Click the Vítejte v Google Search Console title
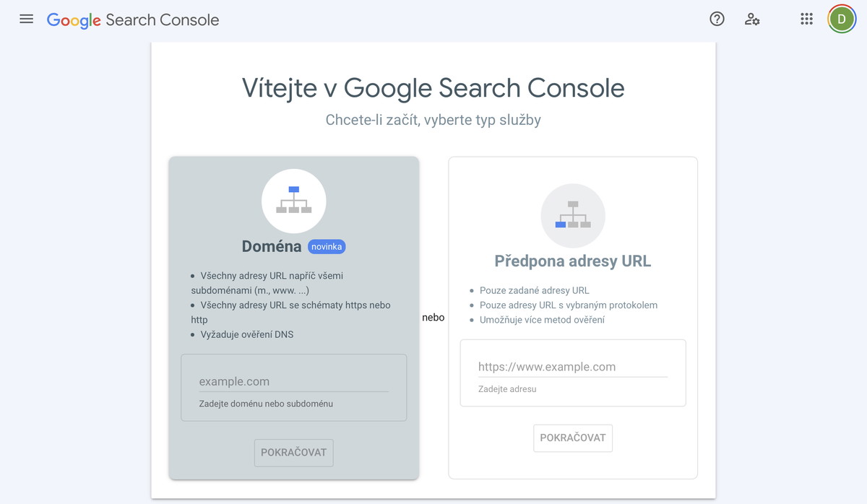 pos(433,88)
